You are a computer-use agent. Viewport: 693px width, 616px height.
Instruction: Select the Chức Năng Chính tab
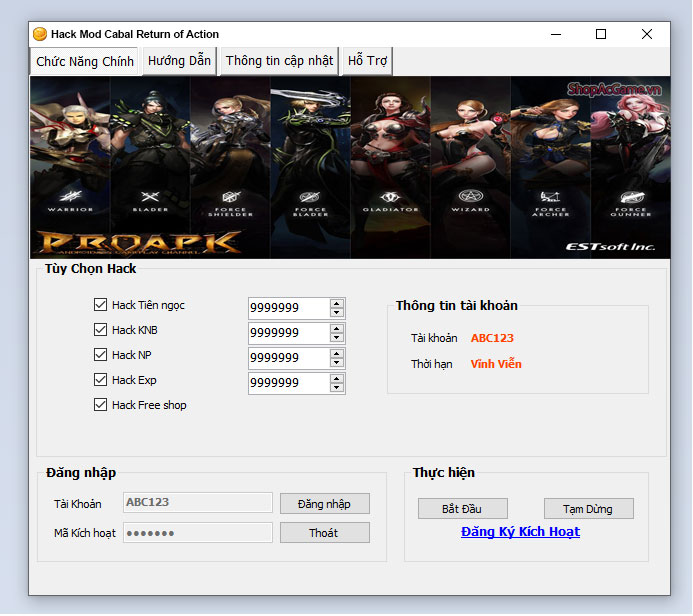point(85,61)
